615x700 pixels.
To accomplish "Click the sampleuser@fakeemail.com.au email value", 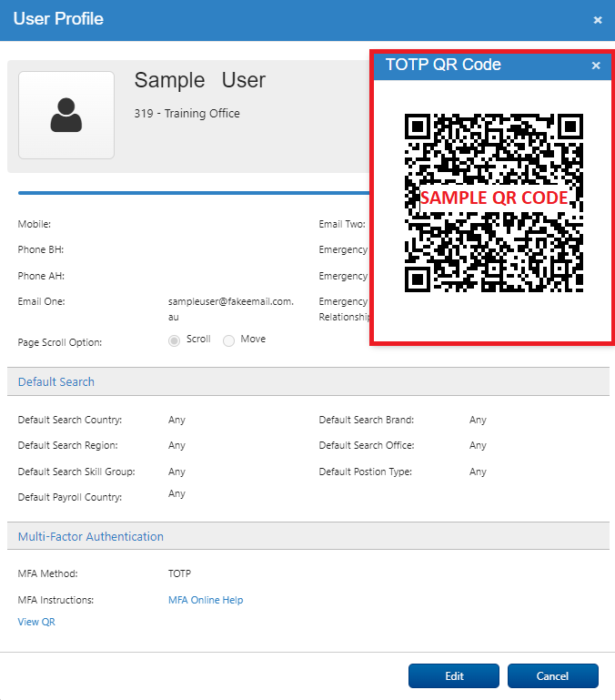I will click(231, 309).
